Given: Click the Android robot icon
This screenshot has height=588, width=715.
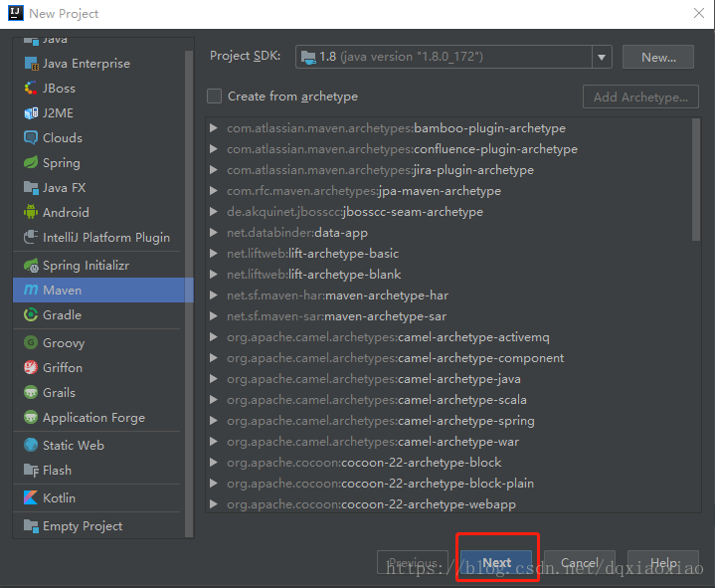Looking at the screenshot, I should (x=31, y=212).
